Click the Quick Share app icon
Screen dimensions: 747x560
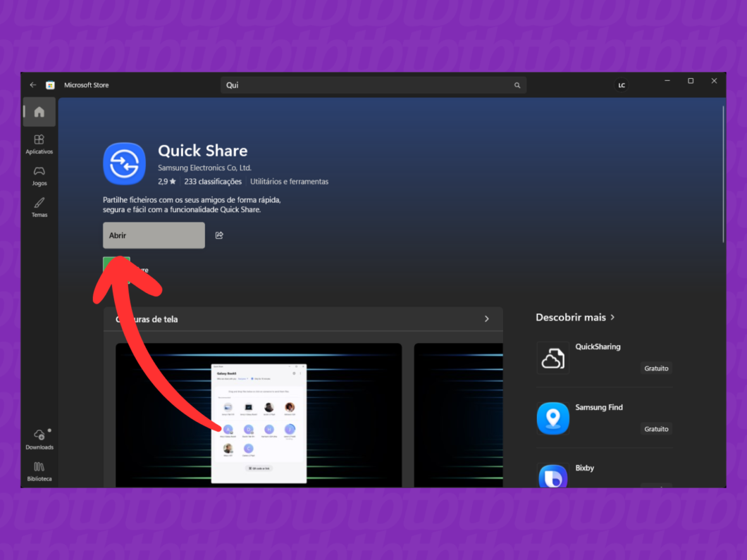(124, 164)
